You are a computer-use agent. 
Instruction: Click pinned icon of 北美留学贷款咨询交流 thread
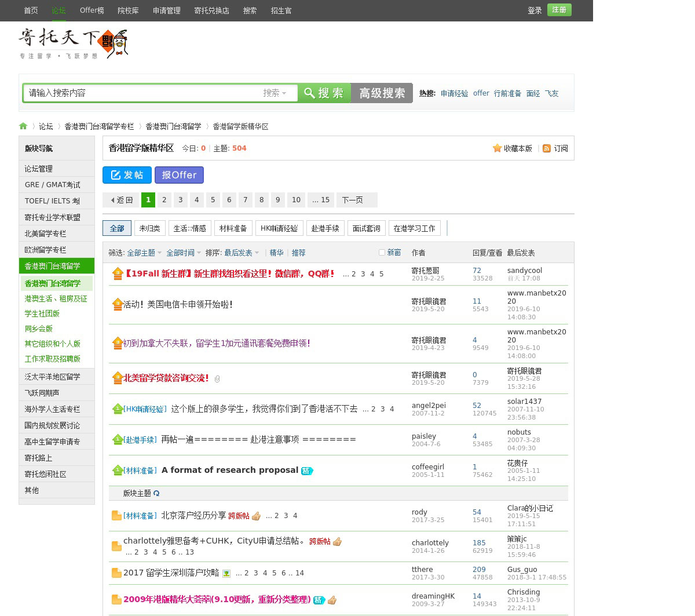117,378
